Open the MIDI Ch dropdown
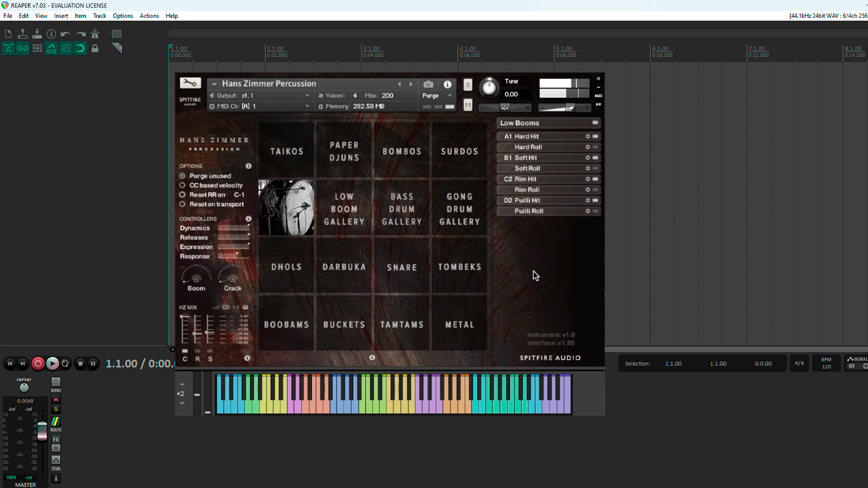Image resolution: width=868 pixels, height=488 pixels. click(260, 106)
